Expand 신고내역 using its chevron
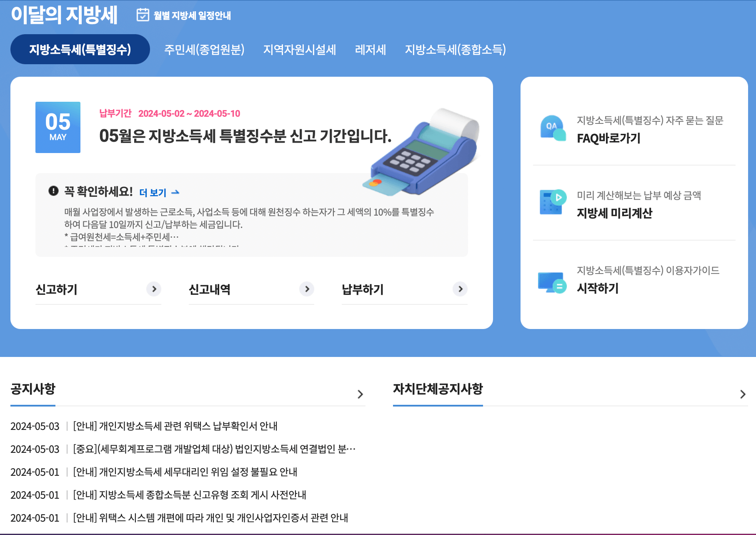 [307, 289]
